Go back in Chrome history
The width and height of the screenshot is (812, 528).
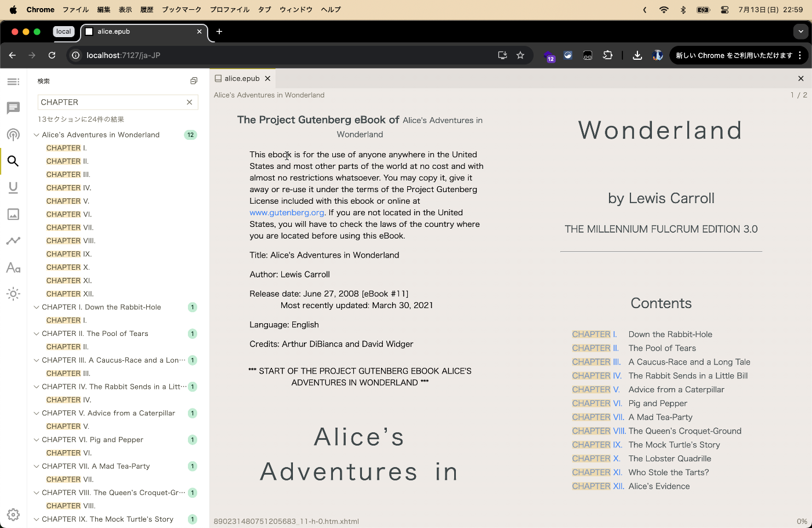pos(12,55)
